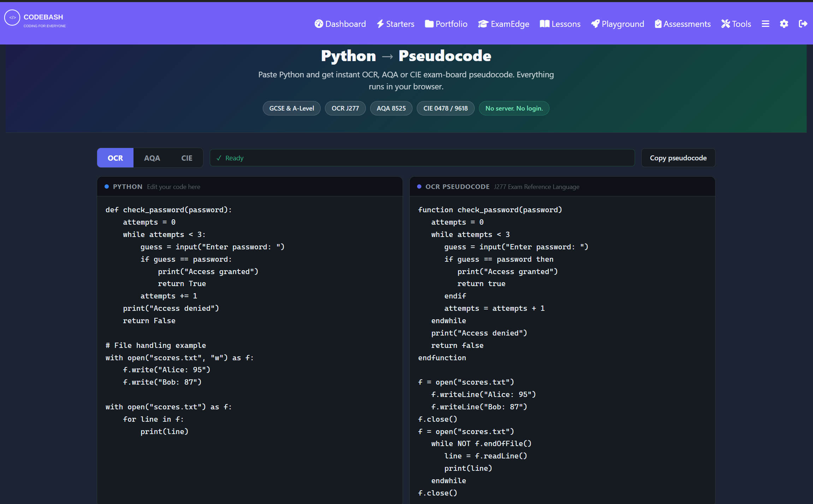Click the CodeBash logo icon

click(x=12, y=18)
